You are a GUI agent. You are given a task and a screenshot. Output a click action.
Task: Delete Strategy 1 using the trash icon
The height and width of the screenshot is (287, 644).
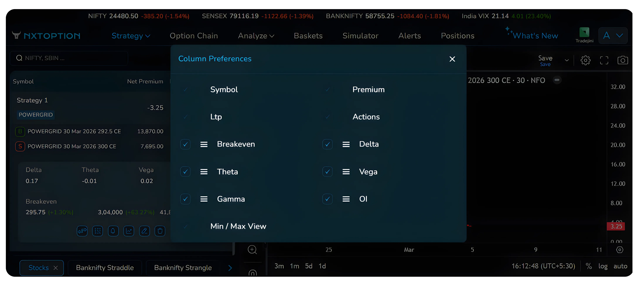pos(160,231)
